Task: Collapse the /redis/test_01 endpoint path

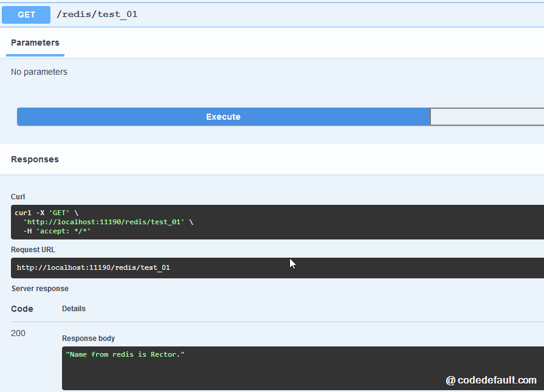Action: point(97,15)
